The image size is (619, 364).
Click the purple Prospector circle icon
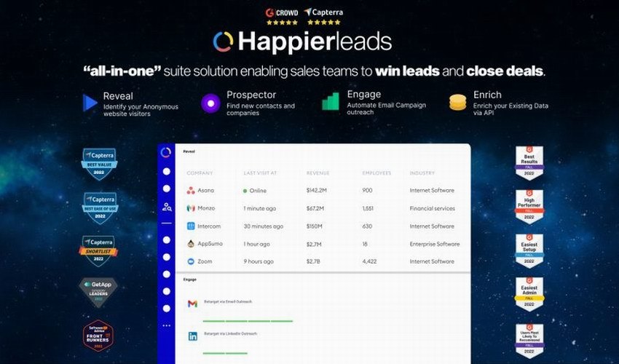tap(210, 103)
